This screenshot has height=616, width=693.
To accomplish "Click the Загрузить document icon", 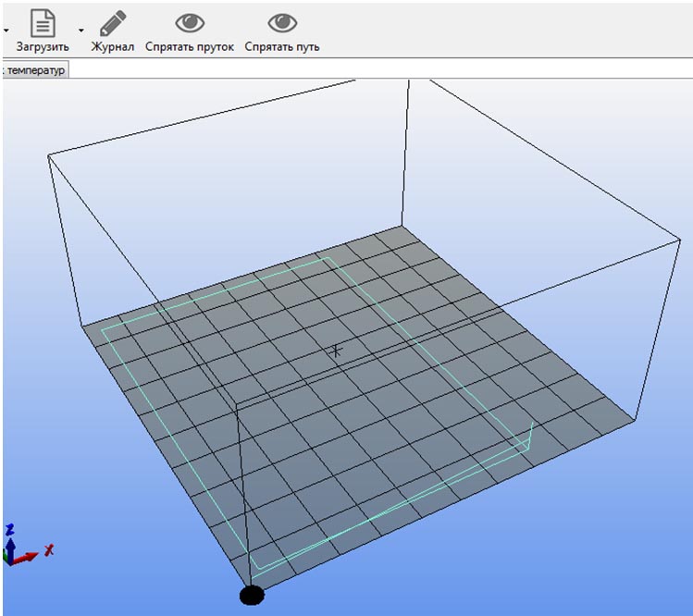I will [43, 23].
